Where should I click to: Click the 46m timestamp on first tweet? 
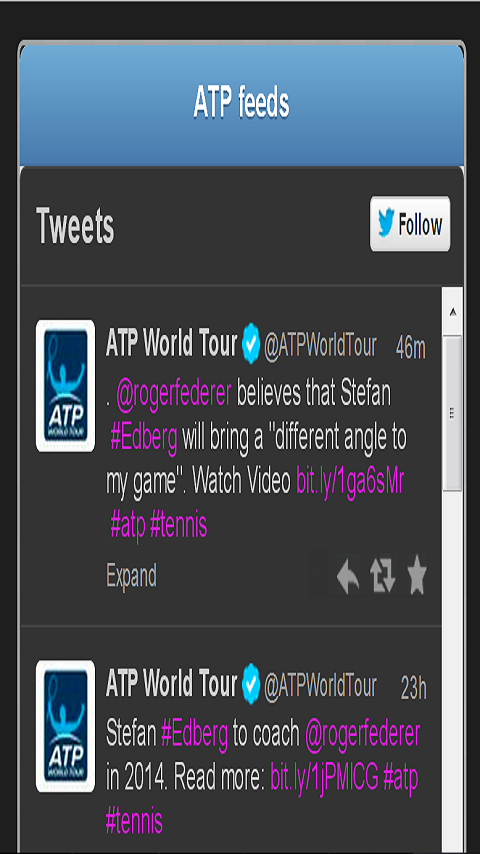tap(411, 349)
